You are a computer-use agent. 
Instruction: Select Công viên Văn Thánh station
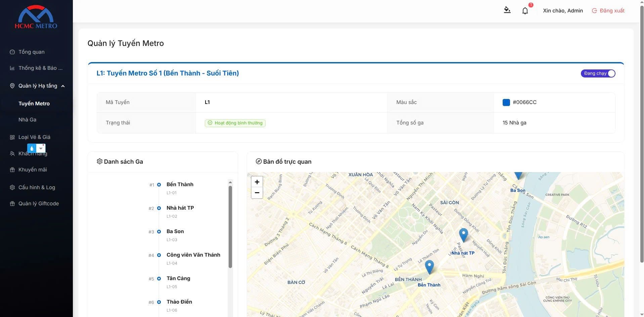[x=193, y=255]
